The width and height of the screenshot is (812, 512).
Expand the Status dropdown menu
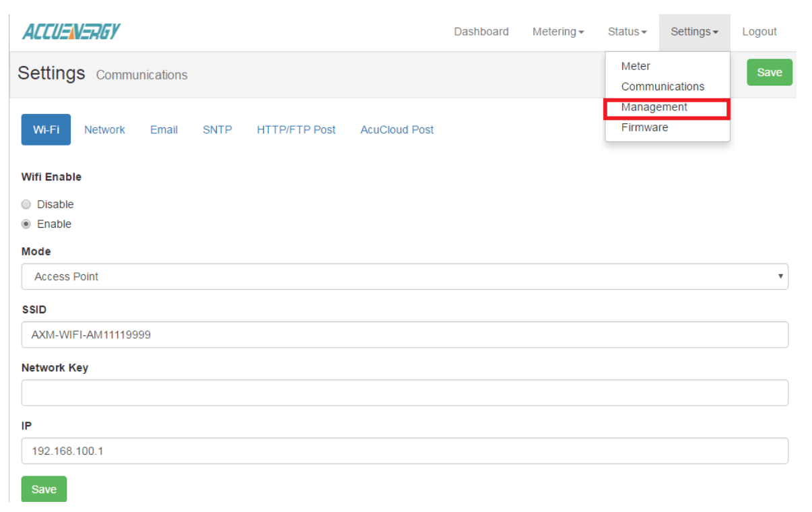(x=626, y=32)
